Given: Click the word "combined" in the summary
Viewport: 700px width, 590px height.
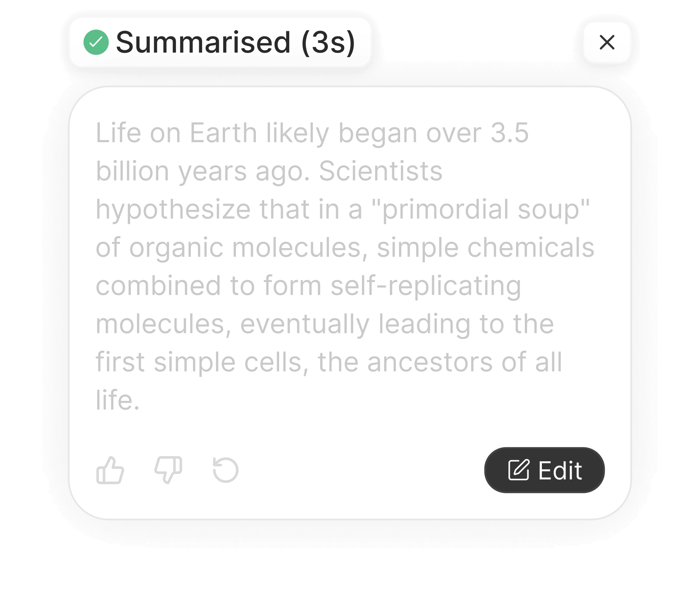Looking at the screenshot, I should [158, 286].
